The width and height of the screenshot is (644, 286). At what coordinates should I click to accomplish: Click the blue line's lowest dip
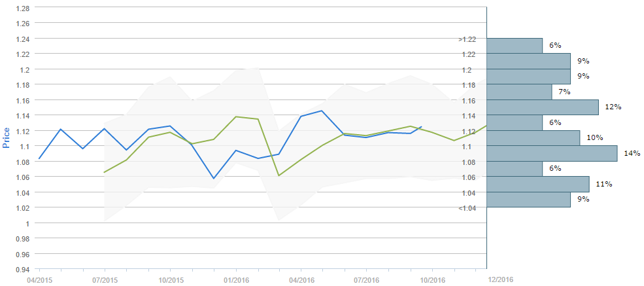(x=214, y=178)
